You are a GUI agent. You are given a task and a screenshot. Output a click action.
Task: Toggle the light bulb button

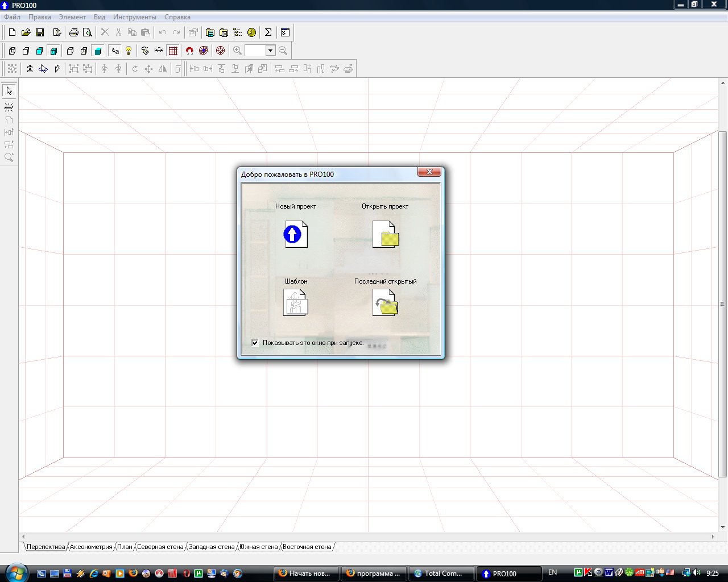tap(129, 51)
